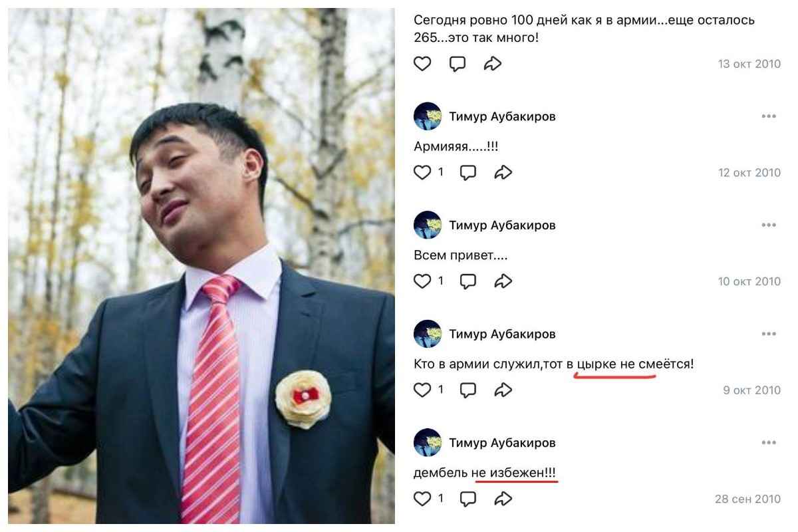The height and width of the screenshot is (532, 798).
Task: Click author name above 'Кто в армии служил'
Action: (x=502, y=334)
